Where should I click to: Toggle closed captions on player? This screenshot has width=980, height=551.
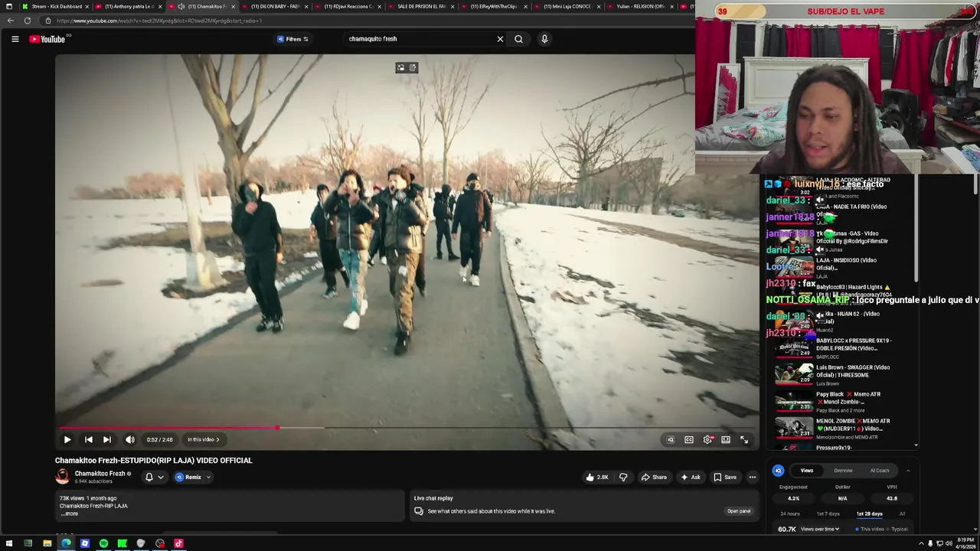[689, 440]
